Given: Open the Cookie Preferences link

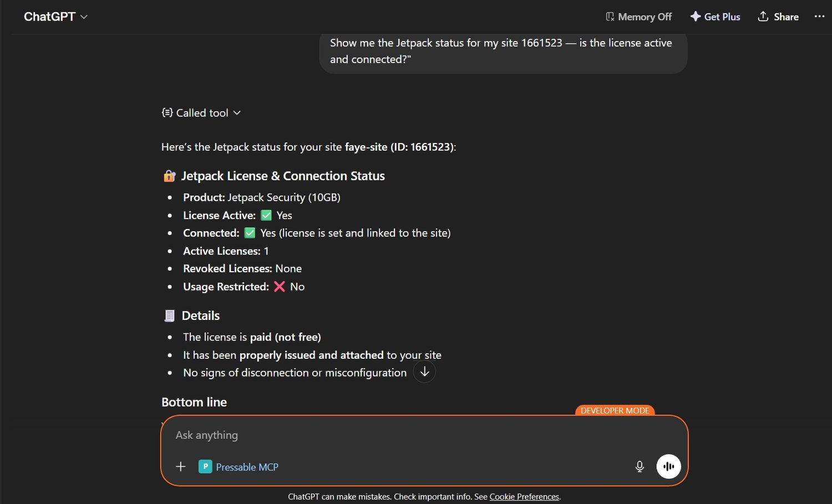Looking at the screenshot, I should pos(524,497).
